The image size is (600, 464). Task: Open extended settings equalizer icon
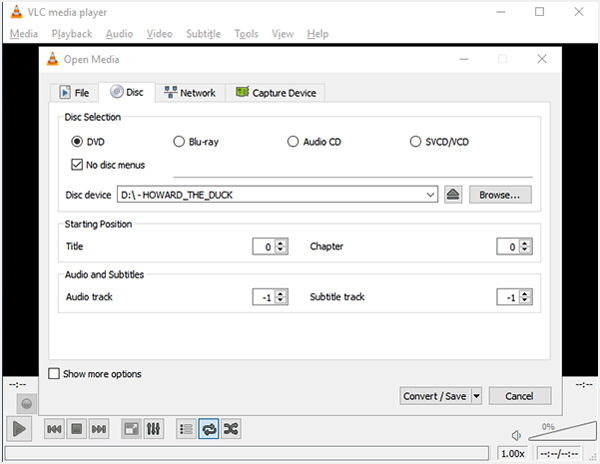(153, 429)
